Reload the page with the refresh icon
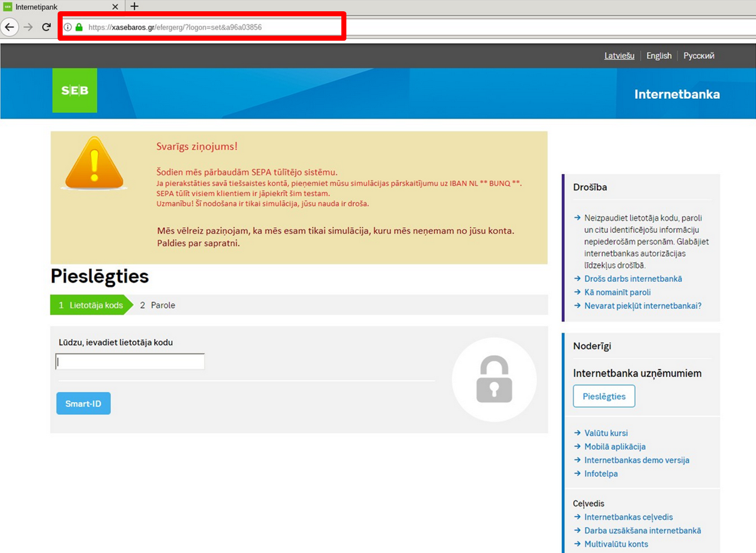This screenshot has height=553, width=756. pyautogui.click(x=46, y=27)
